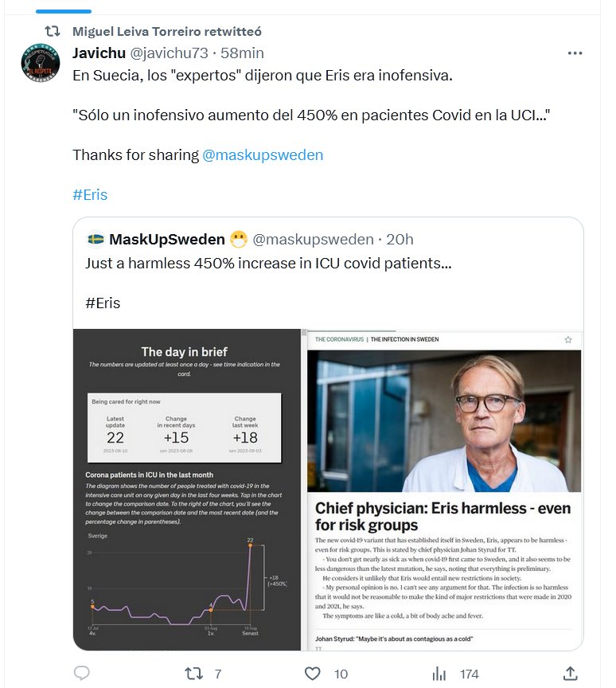Screen dimensions: 616x688
Task: Open the 58min timestamp link
Action: click(242, 53)
